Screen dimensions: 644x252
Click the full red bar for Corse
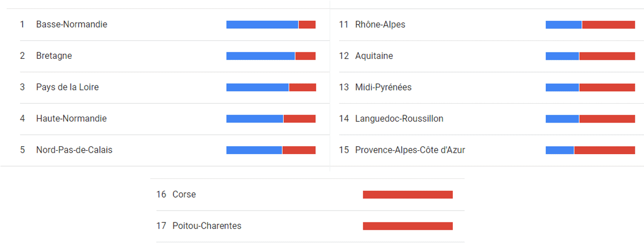click(408, 195)
